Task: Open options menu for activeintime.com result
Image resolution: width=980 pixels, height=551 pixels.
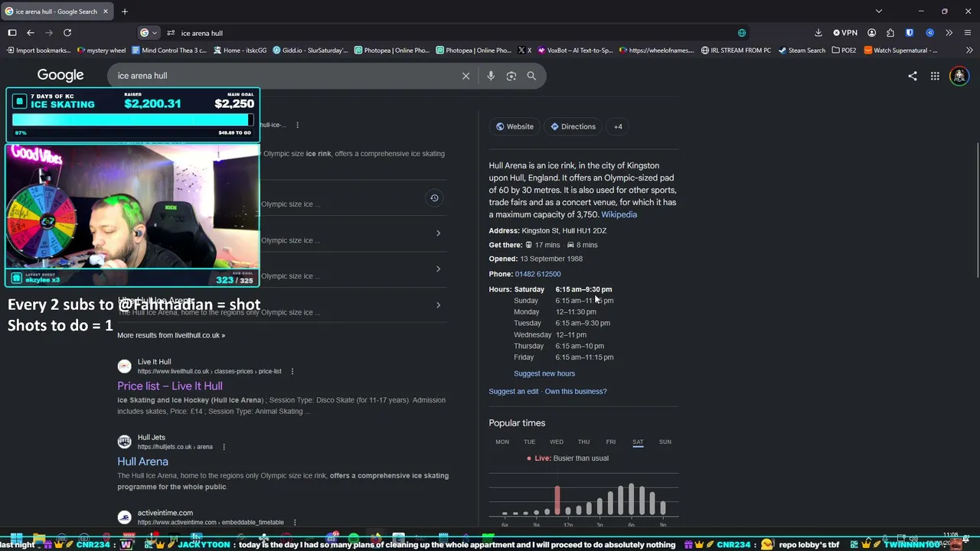Action: 294,522
